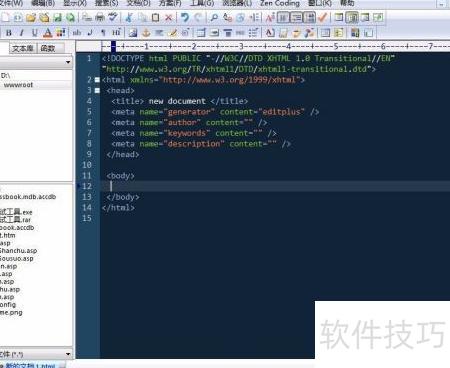Redo the last undone edit
The height and width of the screenshot is (368, 450).
(x=198, y=17)
